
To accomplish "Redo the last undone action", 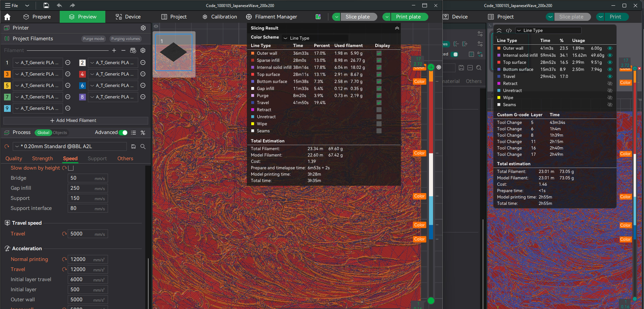I will pyautogui.click(x=72, y=5).
